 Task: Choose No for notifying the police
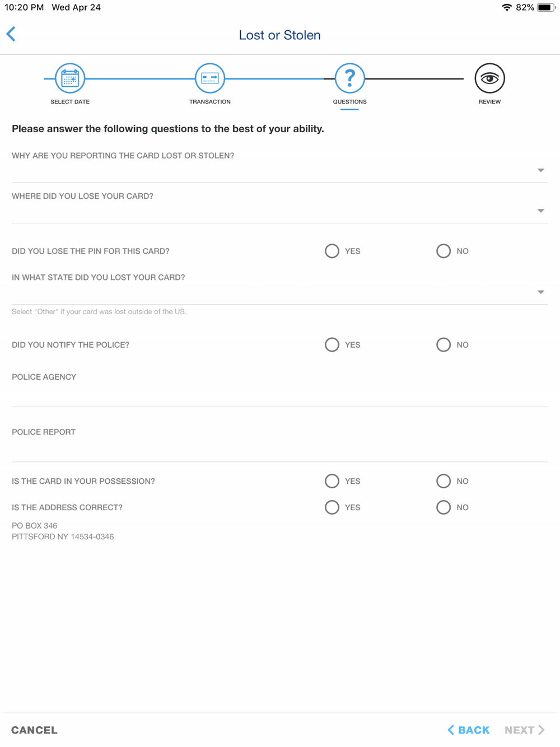(444, 344)
